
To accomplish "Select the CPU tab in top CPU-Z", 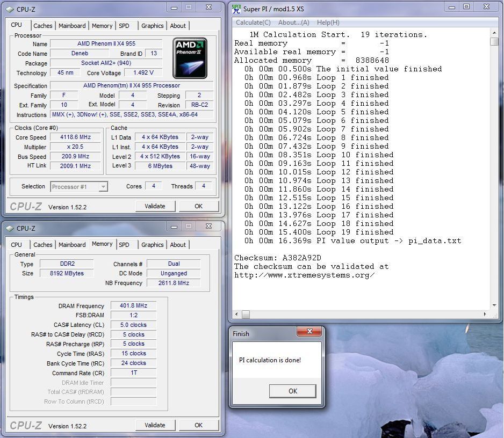I will coord(17,25).
